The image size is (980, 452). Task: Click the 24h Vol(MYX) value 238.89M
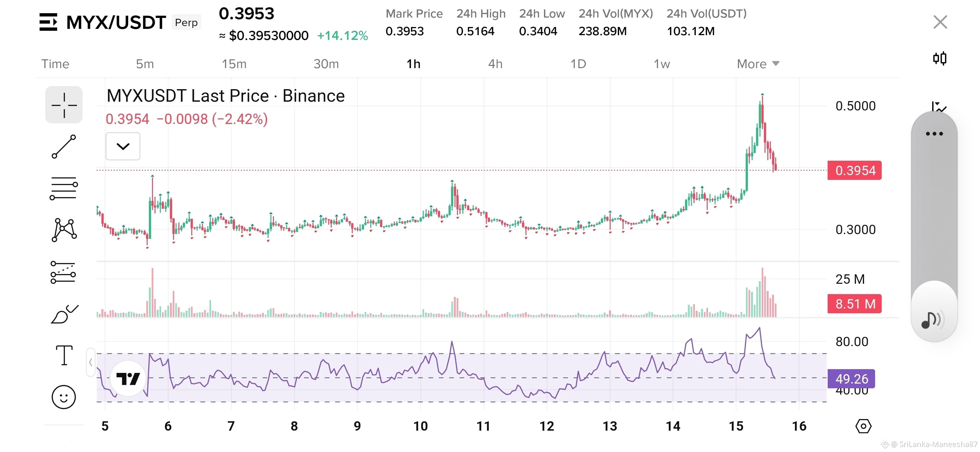tap(603, 31)
